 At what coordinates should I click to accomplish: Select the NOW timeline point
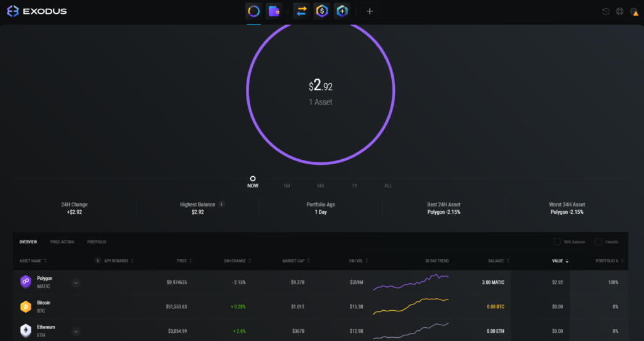click(253, 182)
